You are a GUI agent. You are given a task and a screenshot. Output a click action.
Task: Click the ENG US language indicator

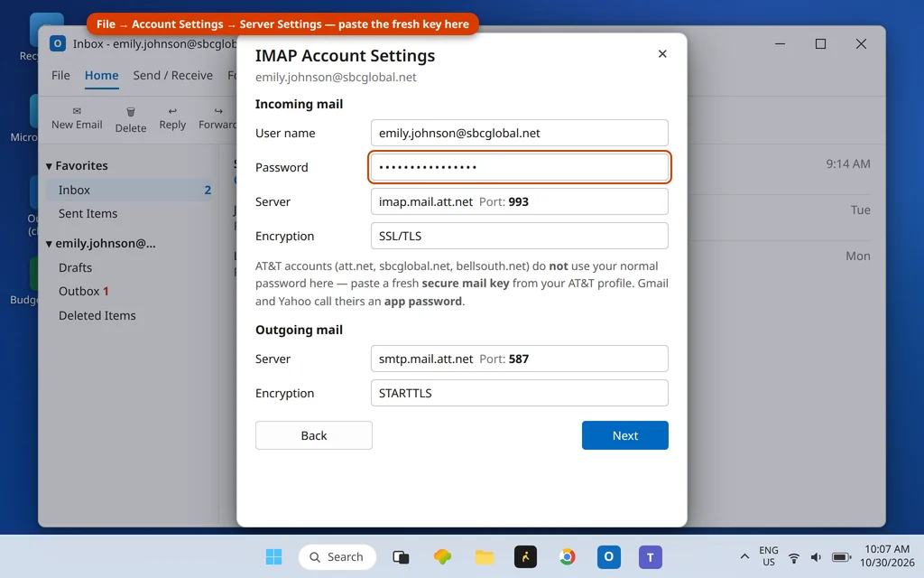coord(769,556)
